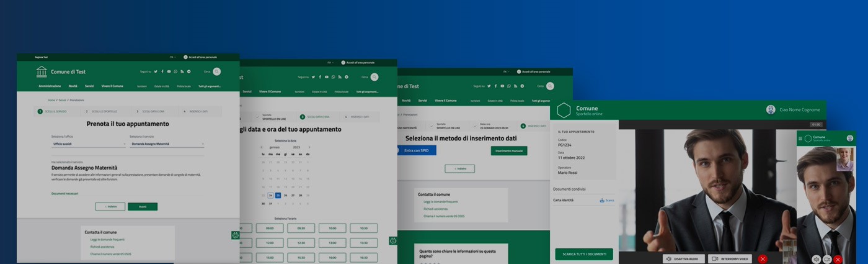Click search magnifier in calendar window
The height and width of the screenshot is (264, 868).
376,77
